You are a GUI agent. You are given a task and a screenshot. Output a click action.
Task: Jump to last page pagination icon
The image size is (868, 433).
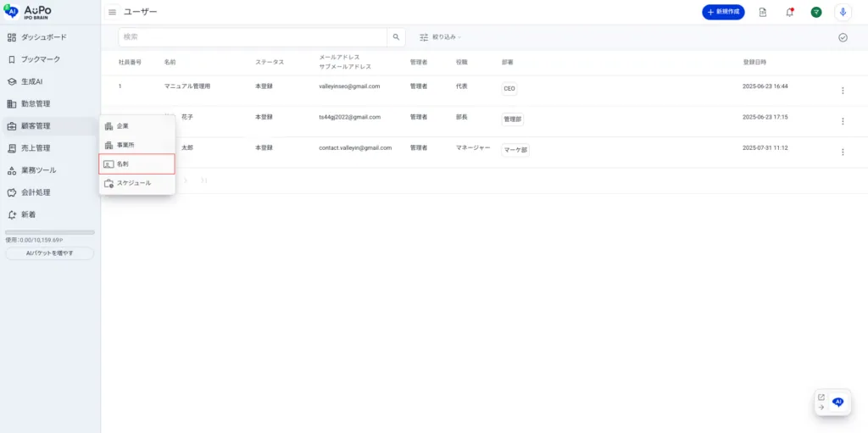click(x=204, y=180)
